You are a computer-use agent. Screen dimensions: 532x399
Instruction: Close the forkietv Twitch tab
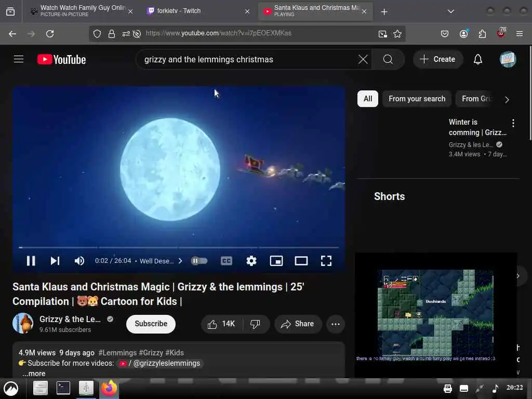point(247,11)
